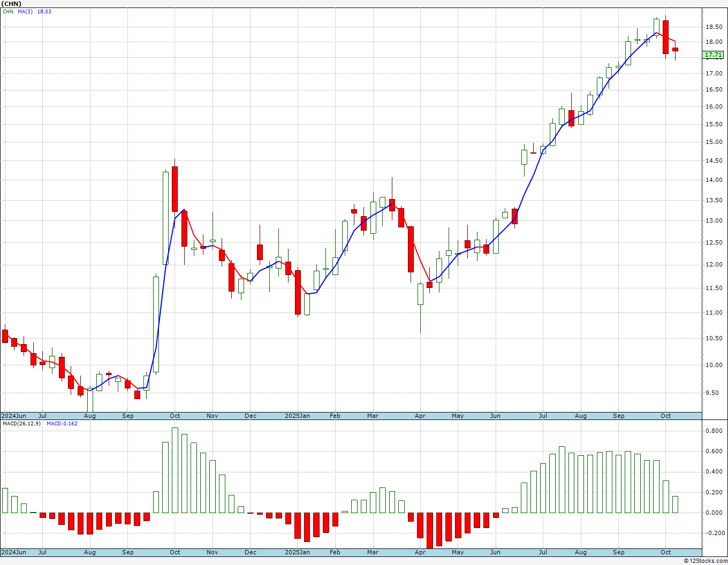Click Feb on the MACD panel time axis
The image size is (728, 565).
coord(335,552)
